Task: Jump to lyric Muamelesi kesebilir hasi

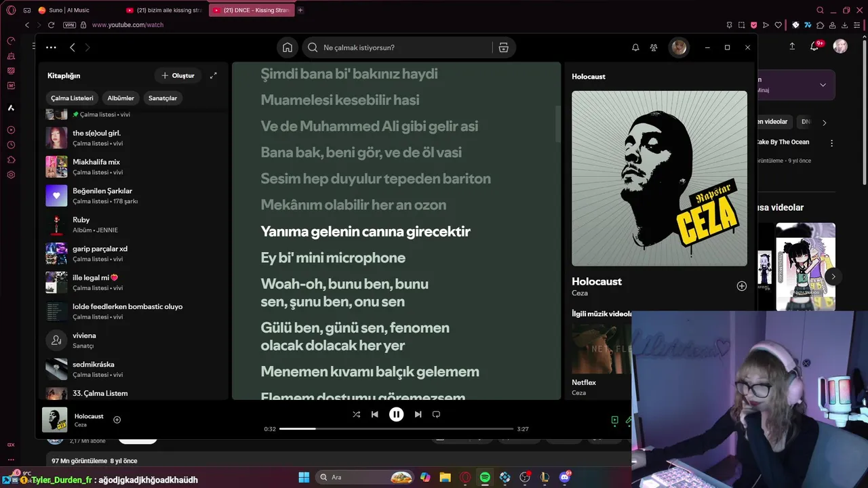Action: (x=340, y=100)
